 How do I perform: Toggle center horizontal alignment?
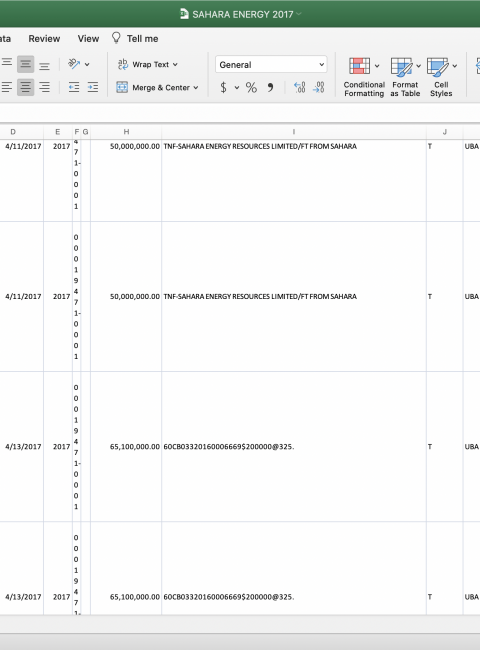(x=25, y=87)
